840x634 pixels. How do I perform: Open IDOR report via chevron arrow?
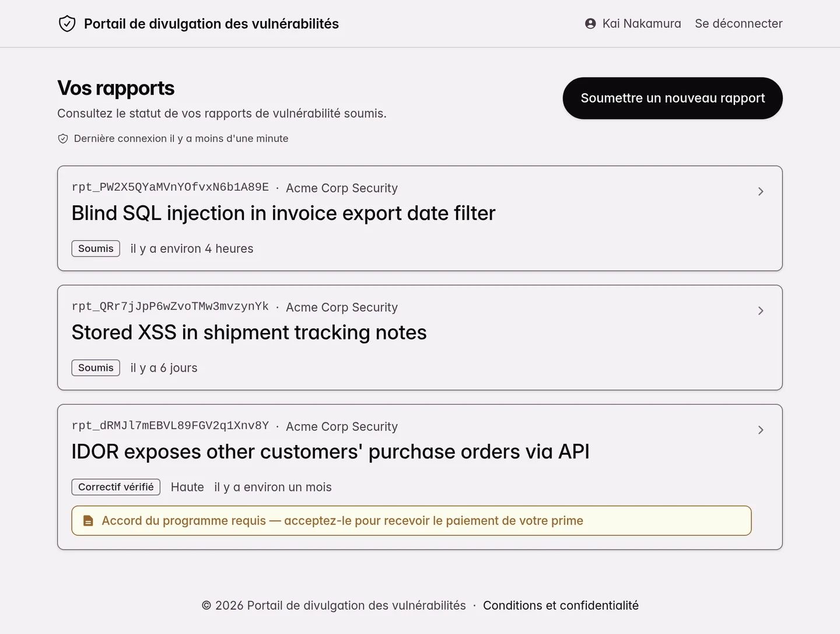[x=761, y=430]
